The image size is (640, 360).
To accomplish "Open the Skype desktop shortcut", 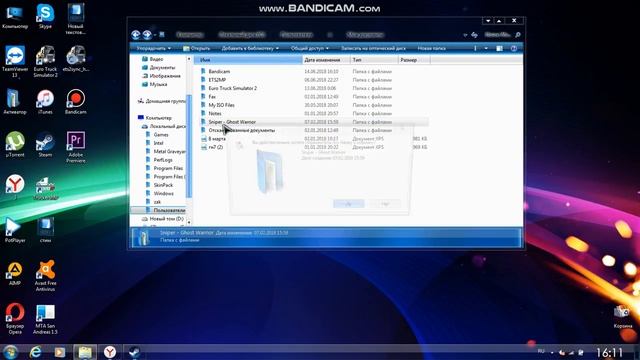I will tap(45, 16).
